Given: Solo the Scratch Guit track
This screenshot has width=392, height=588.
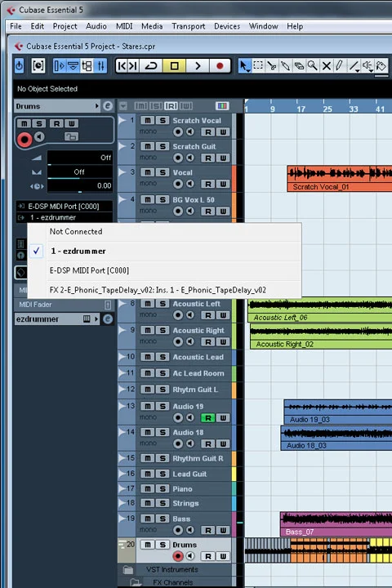Looking at the screenshot, I should pos(163,146).
